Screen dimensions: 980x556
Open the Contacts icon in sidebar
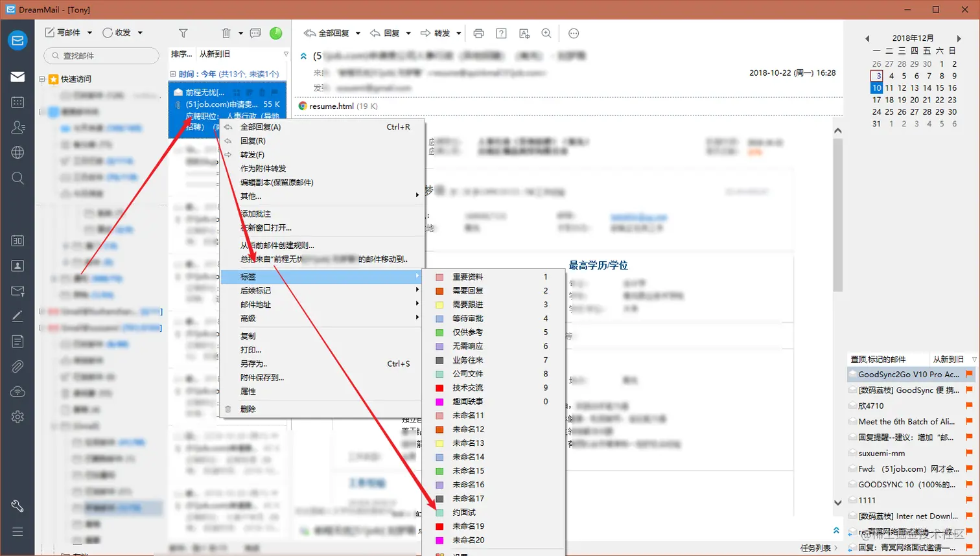click(17, 127)
